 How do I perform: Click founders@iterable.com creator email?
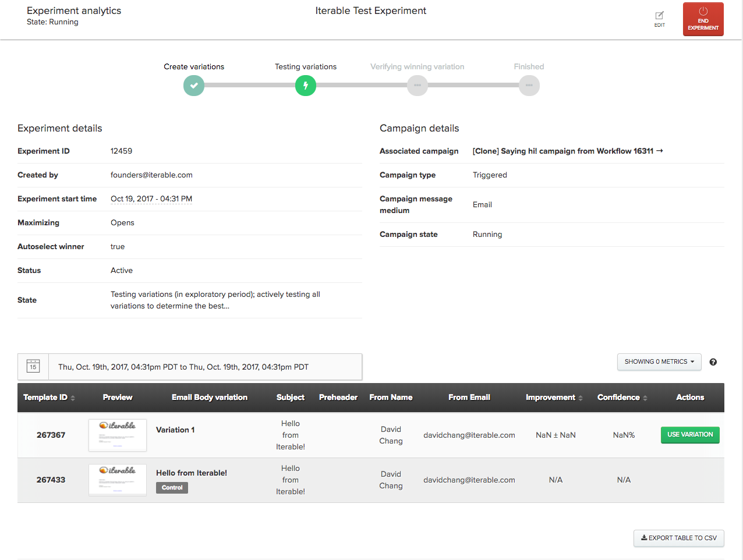coord(151,175)
